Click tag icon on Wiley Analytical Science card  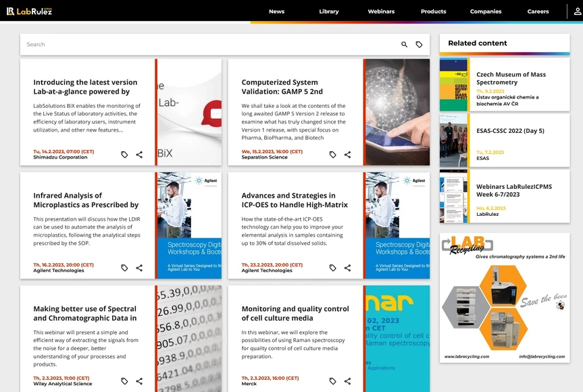pos(124,381)
